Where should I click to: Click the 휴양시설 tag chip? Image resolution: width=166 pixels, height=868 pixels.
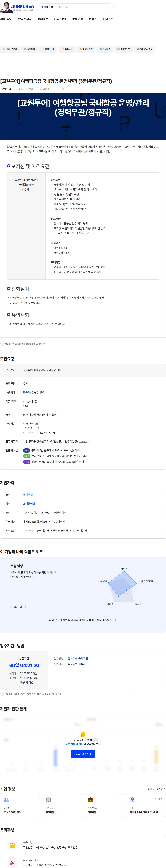pos(67,49)
